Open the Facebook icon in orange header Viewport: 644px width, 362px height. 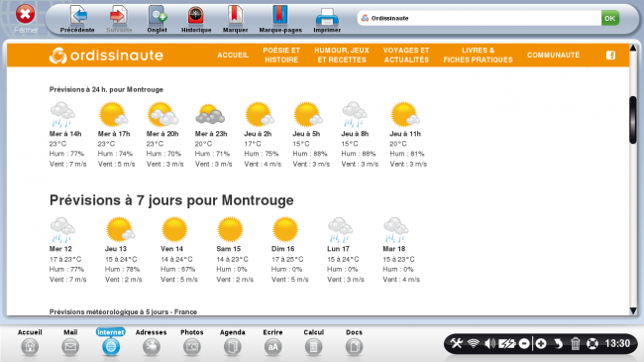coord(610,56)
